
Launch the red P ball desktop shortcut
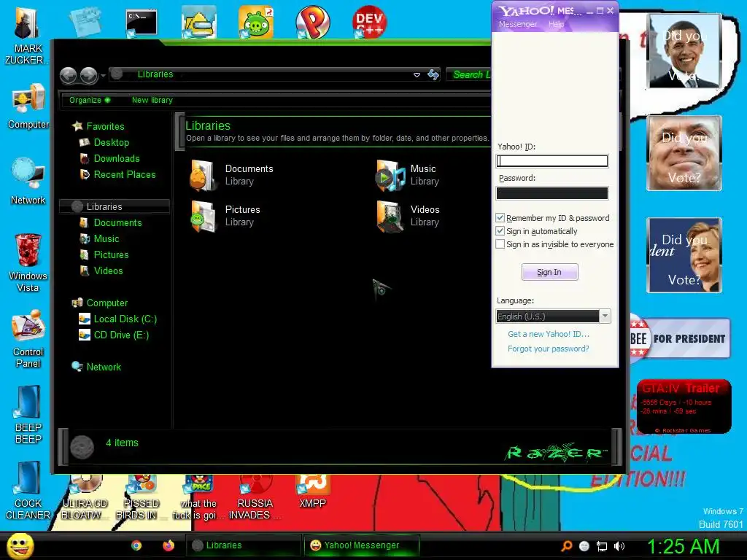(312, 22)
